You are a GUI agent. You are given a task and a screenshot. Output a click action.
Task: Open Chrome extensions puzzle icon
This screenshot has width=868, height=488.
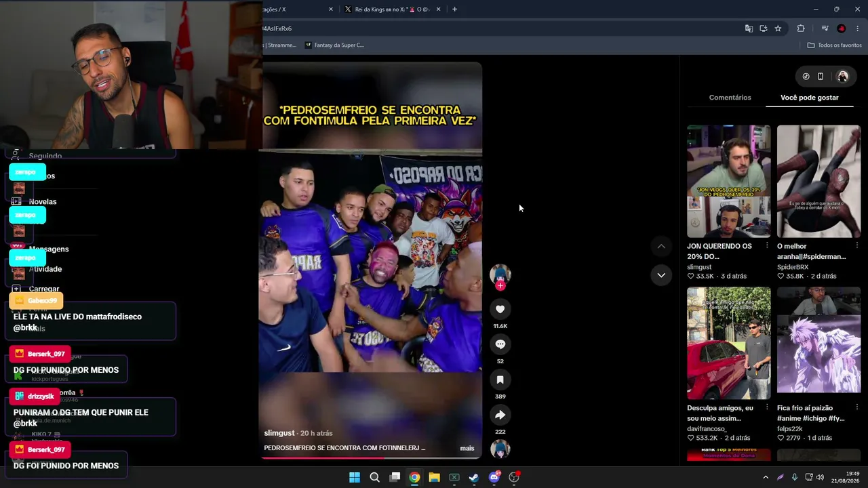click(x=801, y=28)
